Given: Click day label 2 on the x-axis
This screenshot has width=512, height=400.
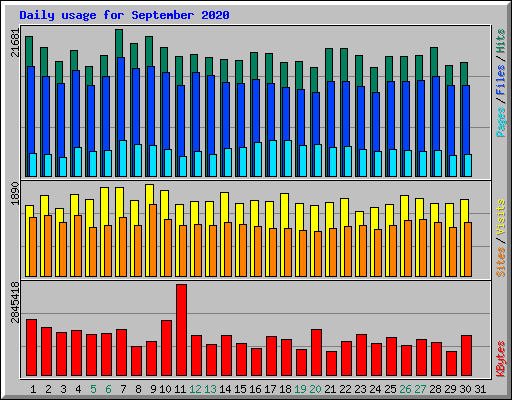Looking at the screenshot, I should pos(48,389).
